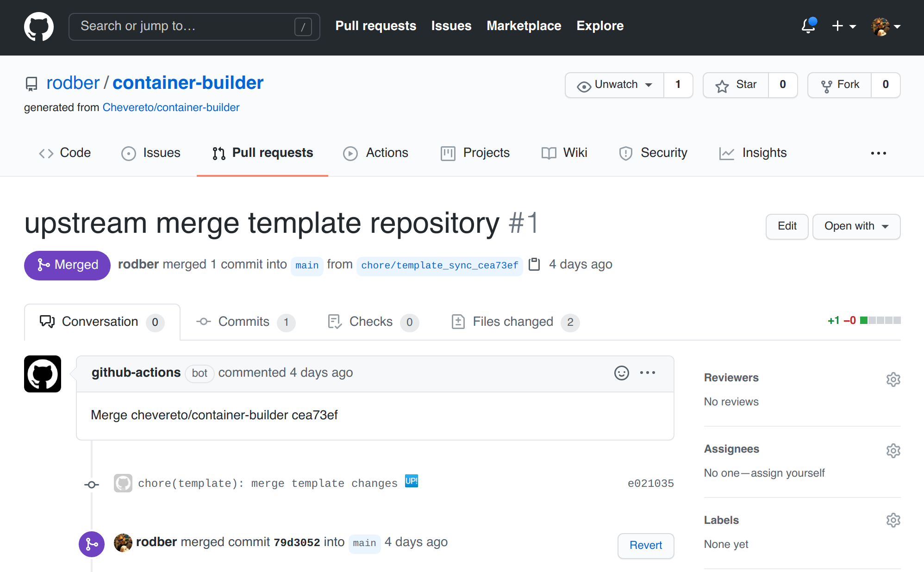
Task: Open merged commit 79d3052
Action: [x=297, y=543]
